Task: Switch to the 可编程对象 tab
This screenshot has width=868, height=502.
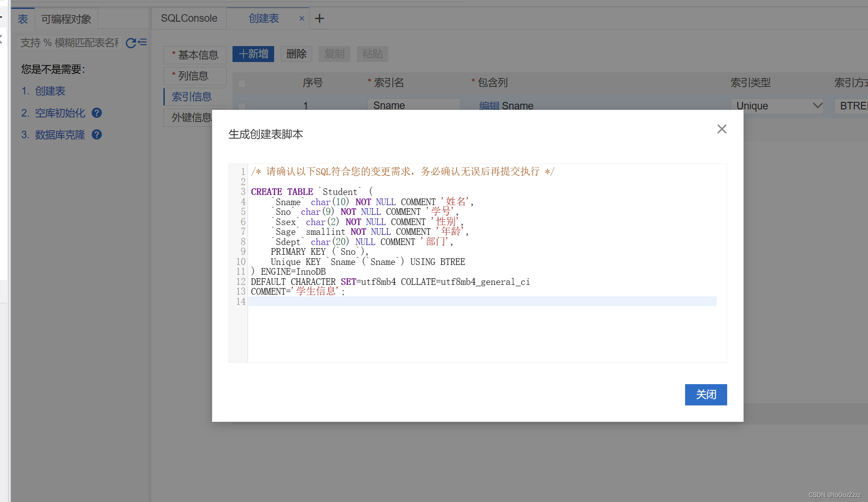Action: (x=66, y=19)
